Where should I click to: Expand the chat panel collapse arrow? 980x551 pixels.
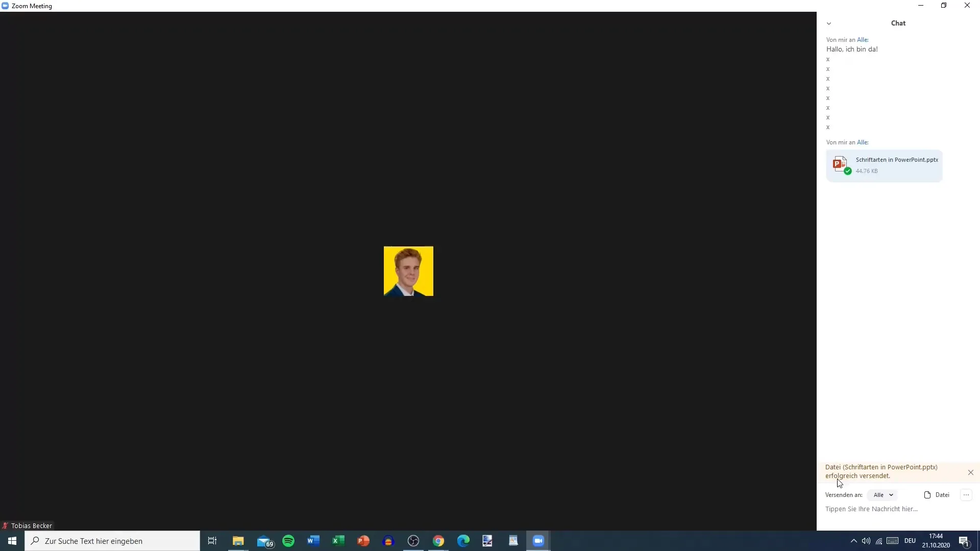pos(829,23)
